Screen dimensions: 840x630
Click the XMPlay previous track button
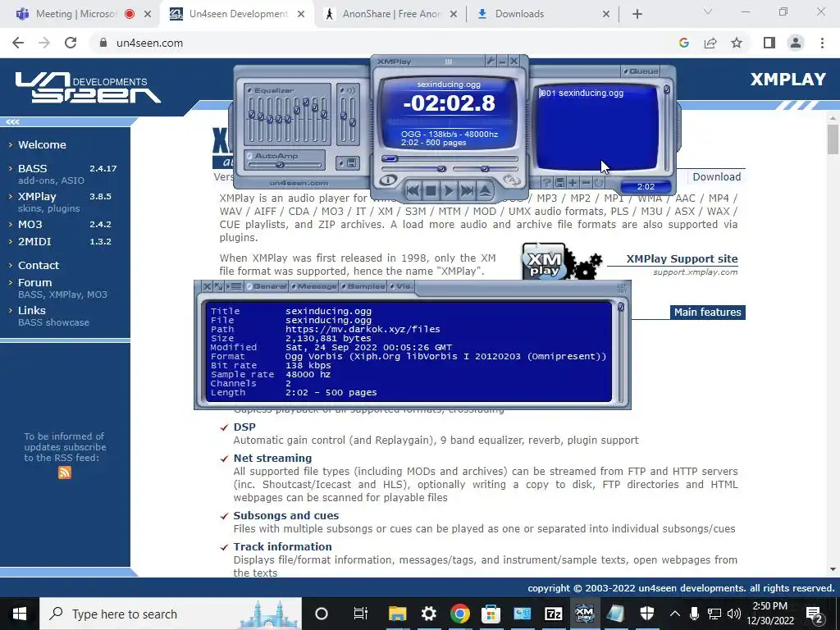(x=413, y=190)
